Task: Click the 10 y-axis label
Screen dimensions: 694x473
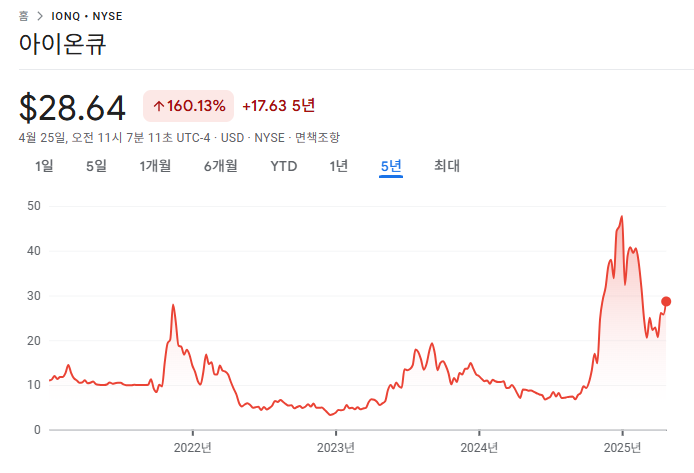Action: 34,385
